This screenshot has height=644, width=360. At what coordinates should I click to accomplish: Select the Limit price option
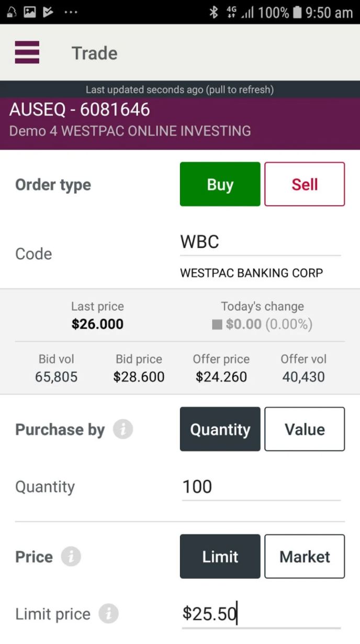(220, 556)
